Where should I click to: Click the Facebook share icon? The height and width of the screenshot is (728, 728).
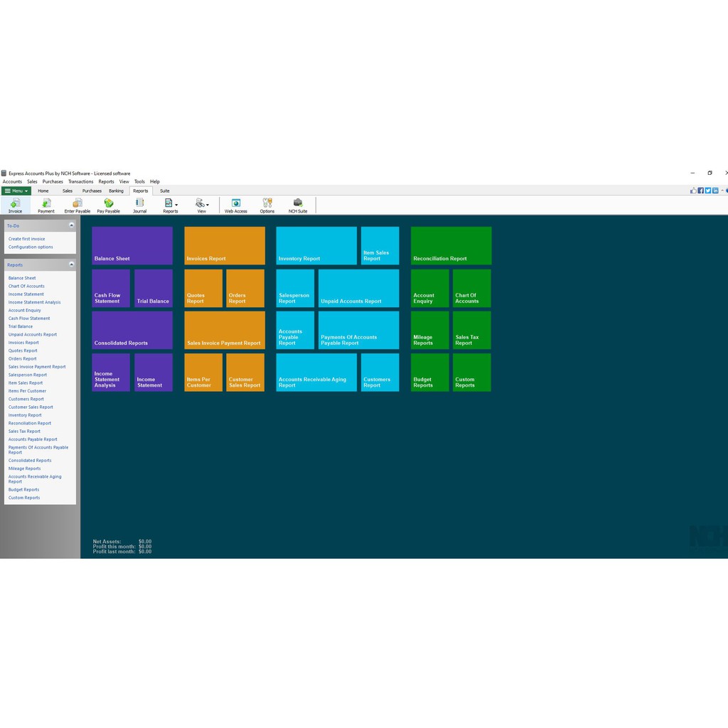(700, 191)
